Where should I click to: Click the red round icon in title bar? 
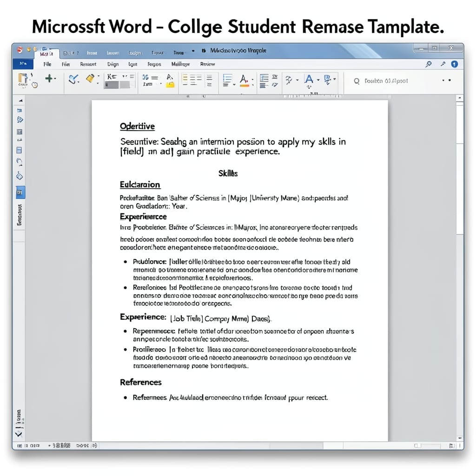[x=20, y=50]
